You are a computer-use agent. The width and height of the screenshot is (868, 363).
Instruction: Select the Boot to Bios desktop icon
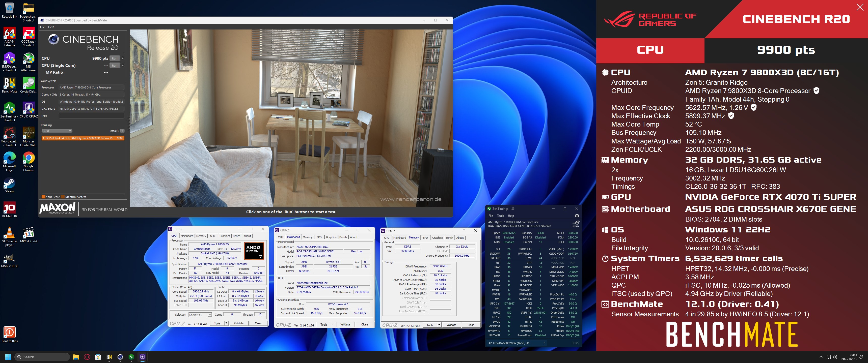pos(9,334)
